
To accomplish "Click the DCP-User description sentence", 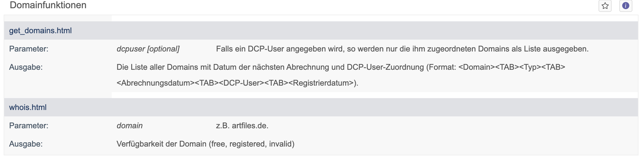I will (x=402, y=49).
